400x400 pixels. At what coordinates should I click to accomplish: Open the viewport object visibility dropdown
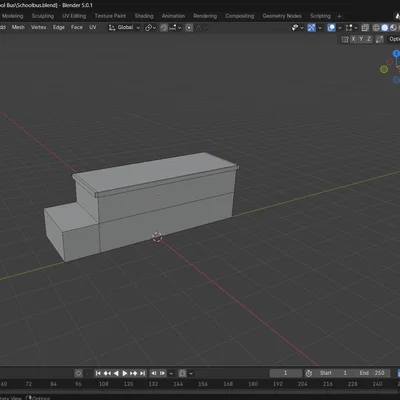pos(298,28)
